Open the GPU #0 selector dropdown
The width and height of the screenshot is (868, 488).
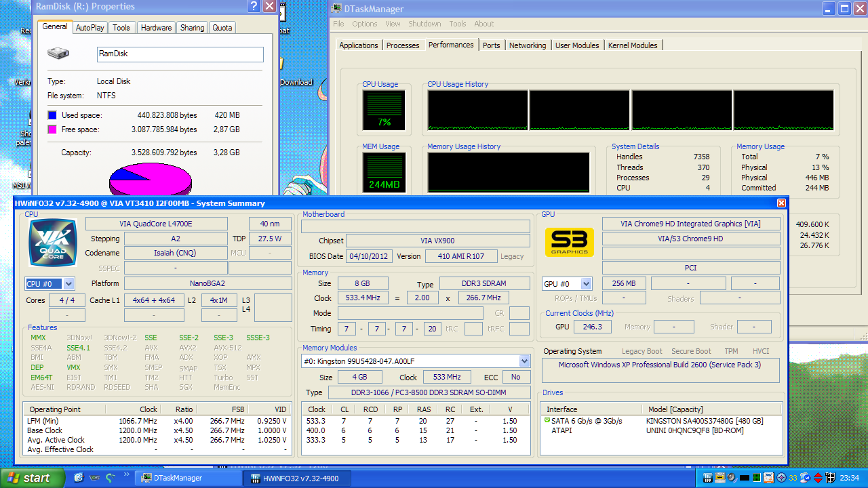point(587,284)
